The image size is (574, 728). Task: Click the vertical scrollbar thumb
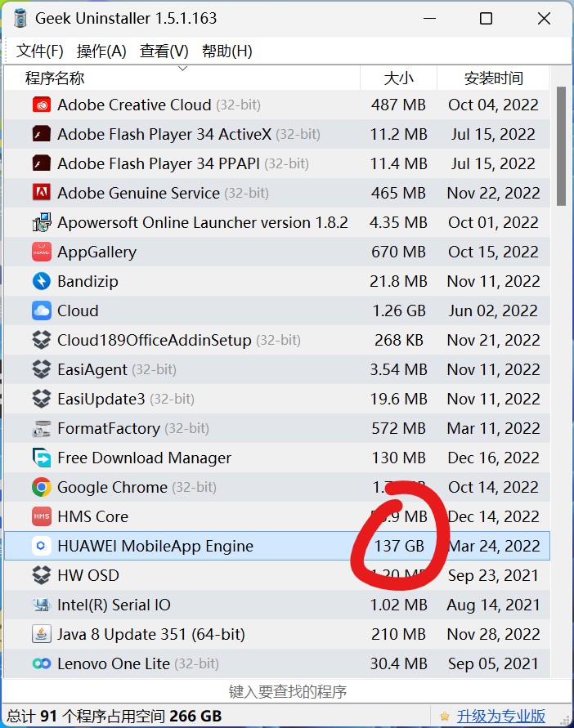[x=562, y=145]
